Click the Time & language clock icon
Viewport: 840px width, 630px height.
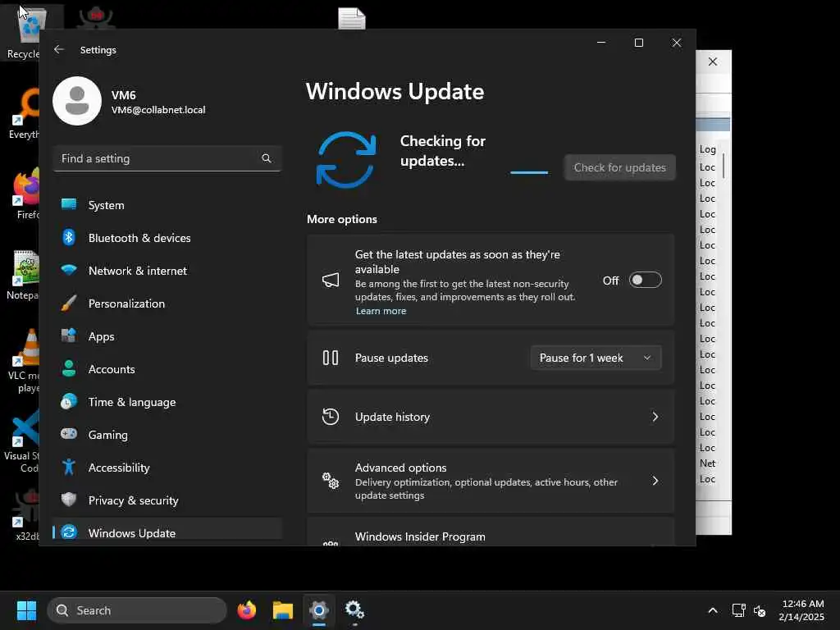click(x=69, y=401)
